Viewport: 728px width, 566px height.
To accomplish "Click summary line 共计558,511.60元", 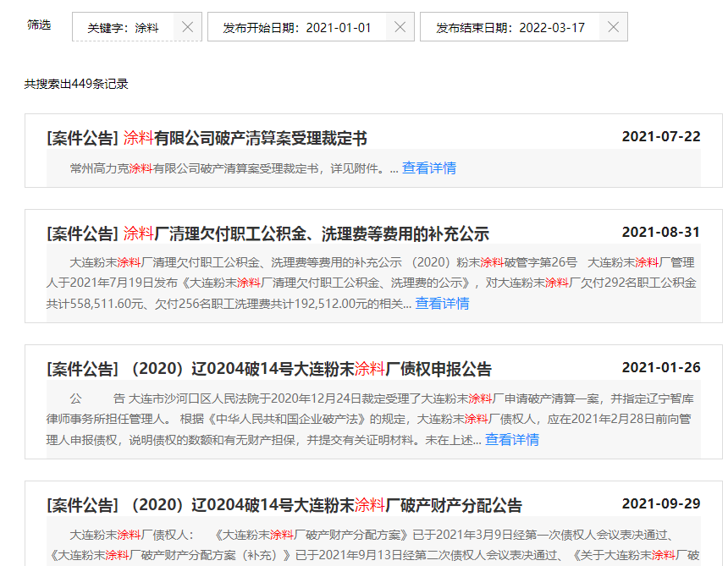I will (229, 304).
